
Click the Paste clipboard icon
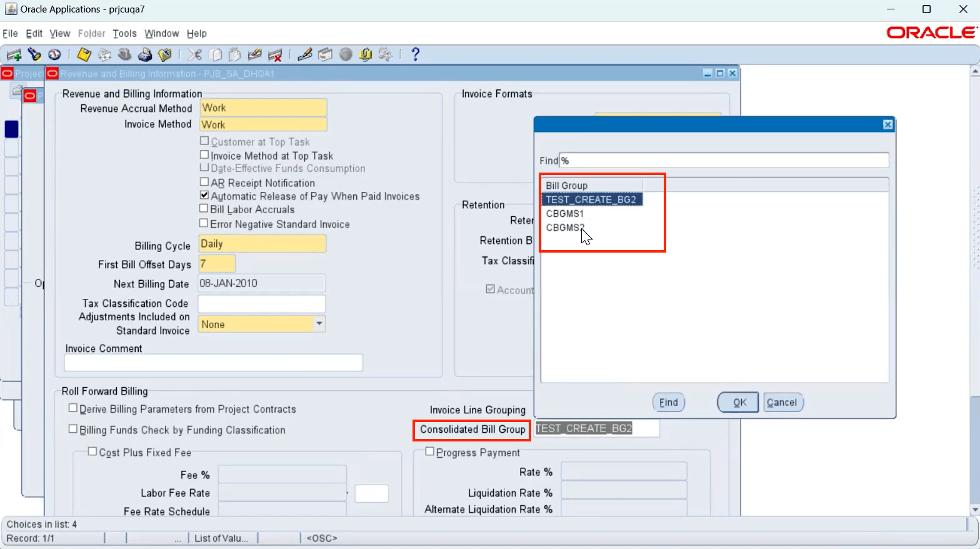235,55
